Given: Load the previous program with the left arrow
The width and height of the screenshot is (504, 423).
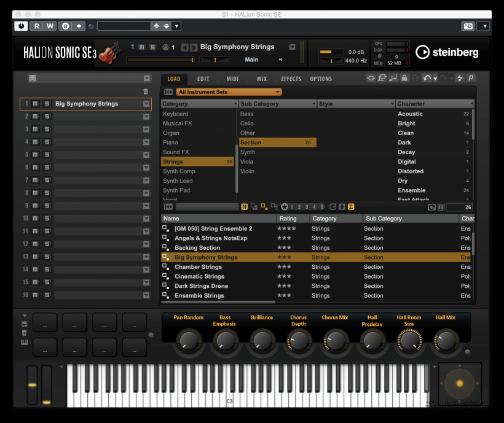Looking at the screenshot, I should tap(184, 47).
